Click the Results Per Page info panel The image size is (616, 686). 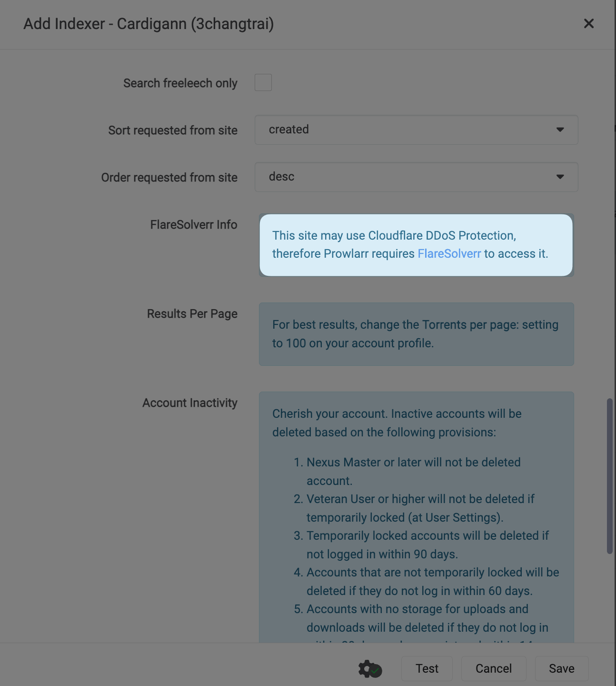(x=416, y=333)
